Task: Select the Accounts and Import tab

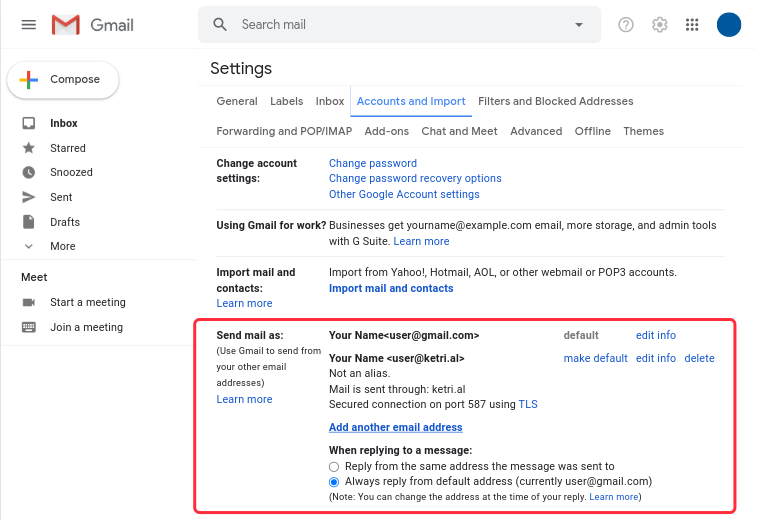Action: pyautogui.click(x=411, y=101)
